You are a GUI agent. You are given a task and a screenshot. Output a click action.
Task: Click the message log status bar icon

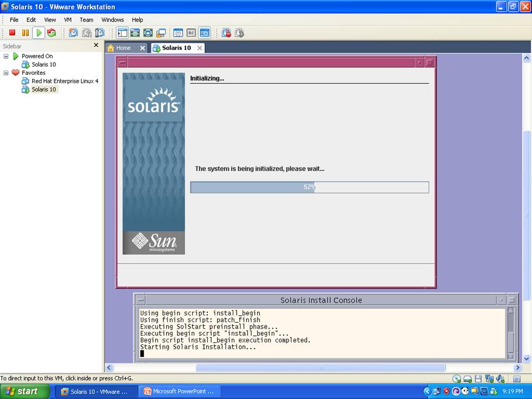click(516, 378)
